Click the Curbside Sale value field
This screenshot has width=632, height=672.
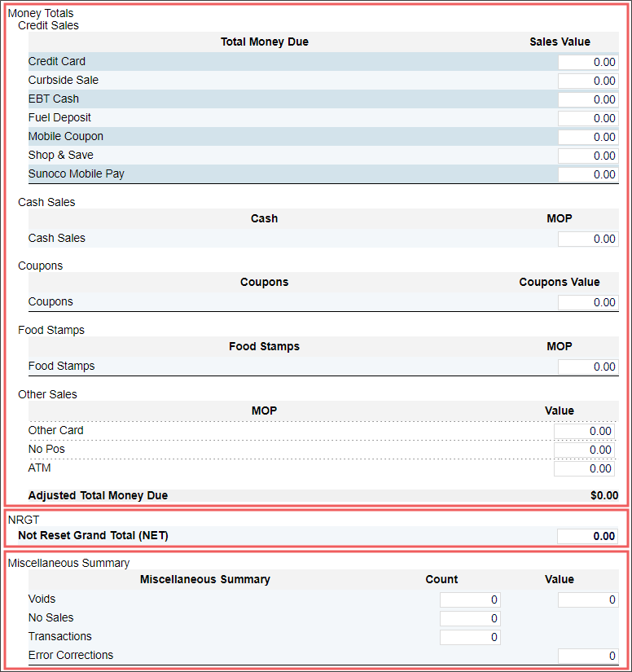588,81
